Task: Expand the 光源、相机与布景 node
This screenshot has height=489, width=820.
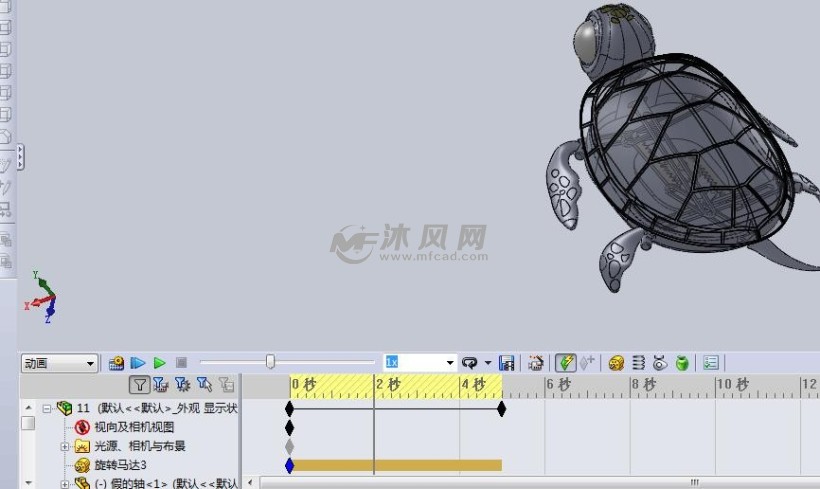Action: click(64, 446)
